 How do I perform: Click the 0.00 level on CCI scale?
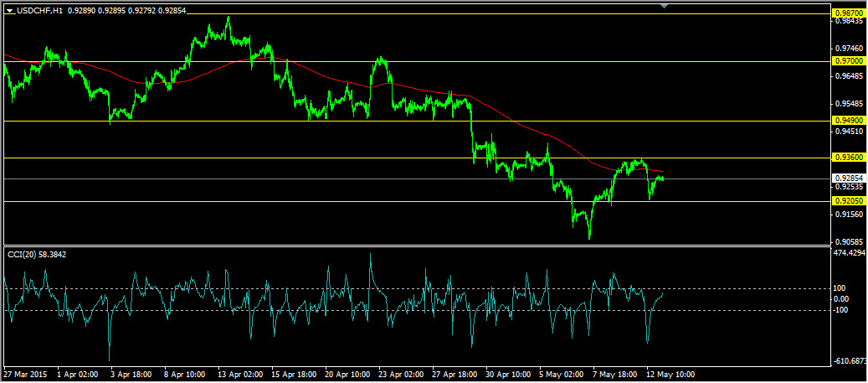[841, 298]
